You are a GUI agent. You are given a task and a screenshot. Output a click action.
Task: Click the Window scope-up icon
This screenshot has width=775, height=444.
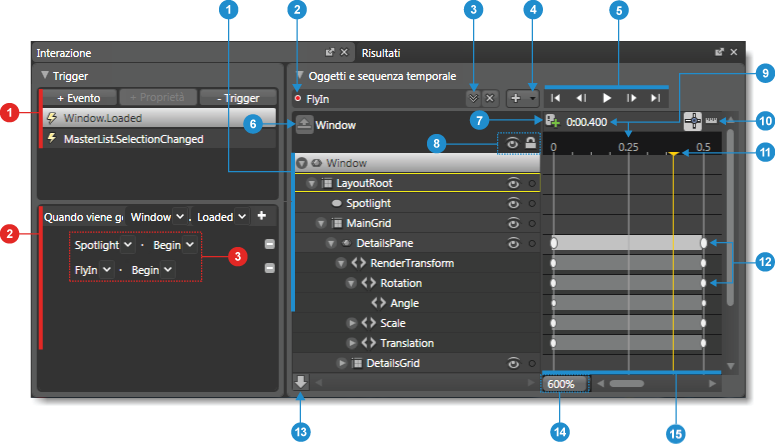coord(304,125)
